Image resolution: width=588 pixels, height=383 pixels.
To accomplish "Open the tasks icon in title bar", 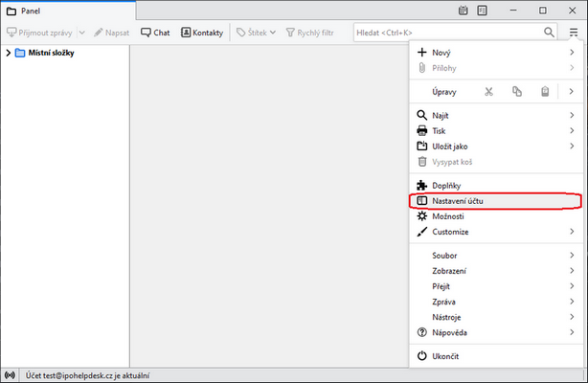I will pyautogui.click(x=482, y=11).
